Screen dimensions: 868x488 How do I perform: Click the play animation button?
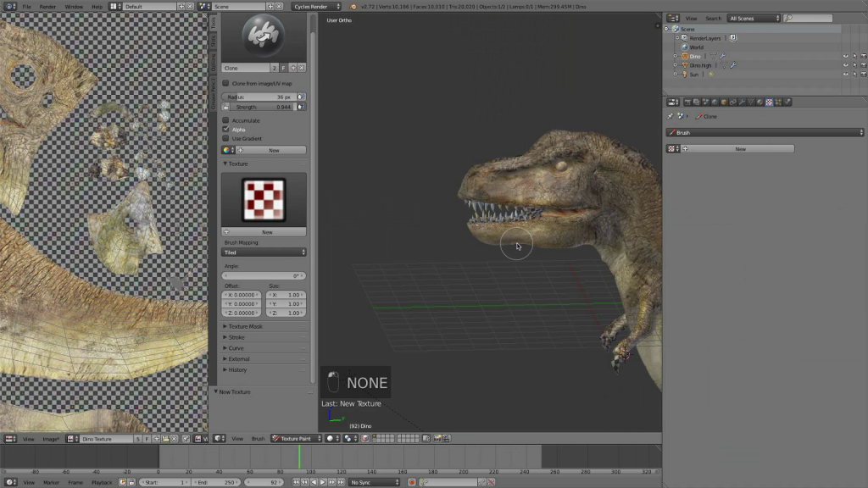(x=323, y=482)
